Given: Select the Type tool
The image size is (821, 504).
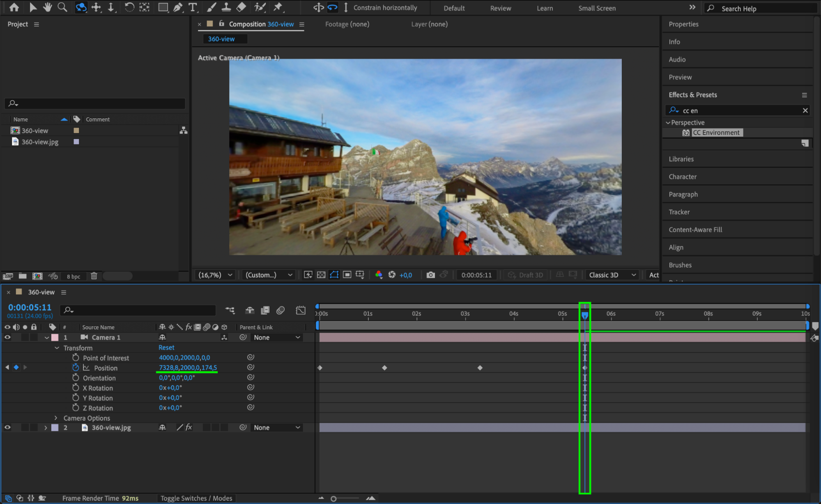Looking at the screenshot, I should pos(192,7).
